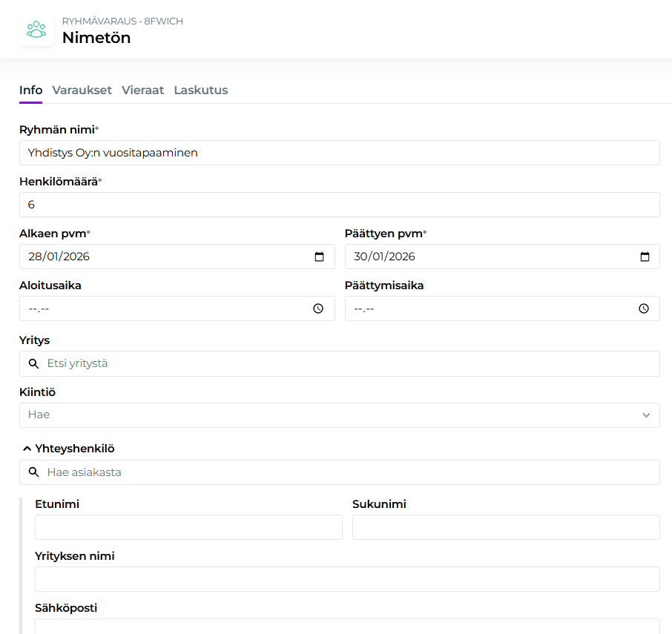Click the Ryhmän nimi text field

pos(339,153)
